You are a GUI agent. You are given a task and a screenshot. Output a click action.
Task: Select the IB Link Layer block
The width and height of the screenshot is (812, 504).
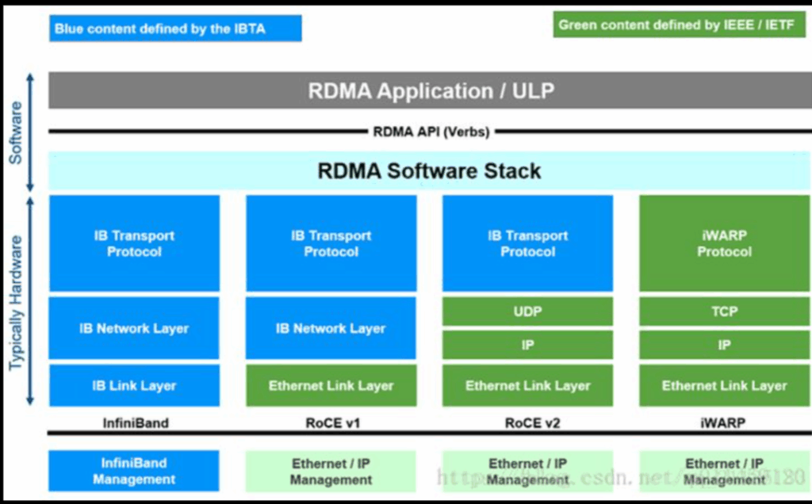134,386
